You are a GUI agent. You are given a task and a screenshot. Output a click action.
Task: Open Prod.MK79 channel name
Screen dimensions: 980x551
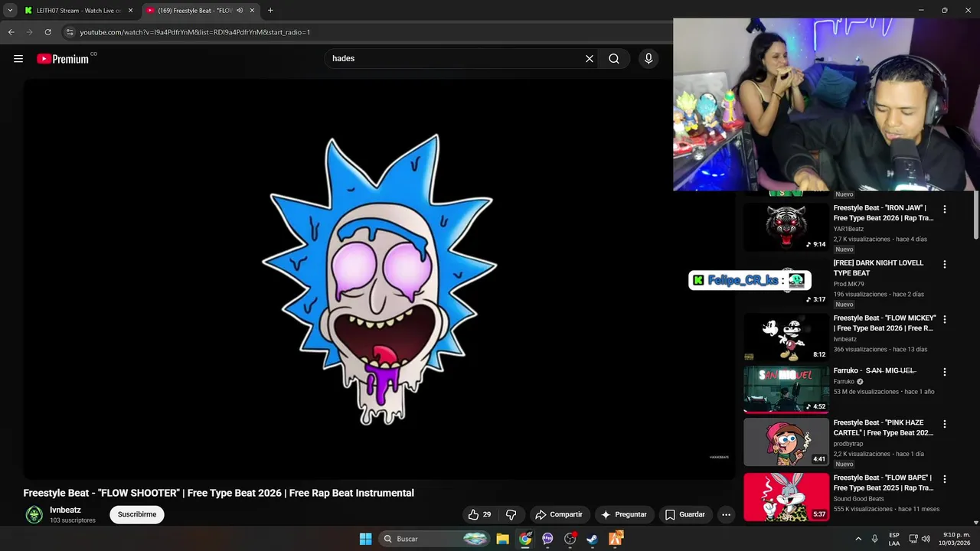848,284
